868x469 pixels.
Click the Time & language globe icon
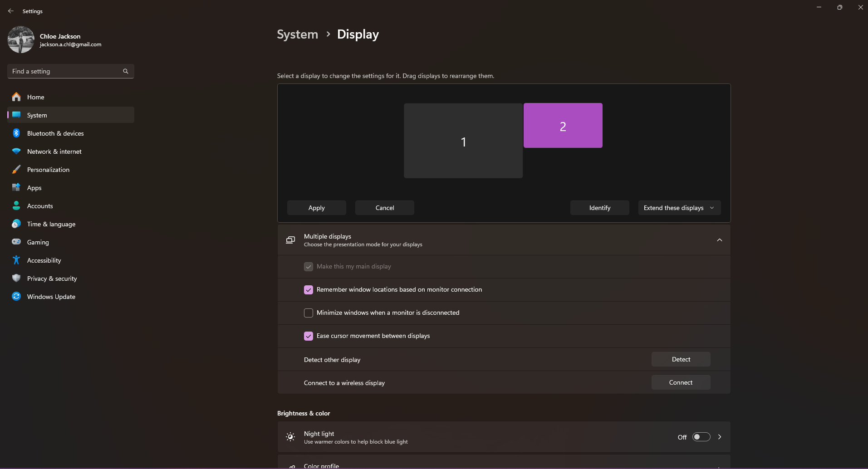pos(16,224)
